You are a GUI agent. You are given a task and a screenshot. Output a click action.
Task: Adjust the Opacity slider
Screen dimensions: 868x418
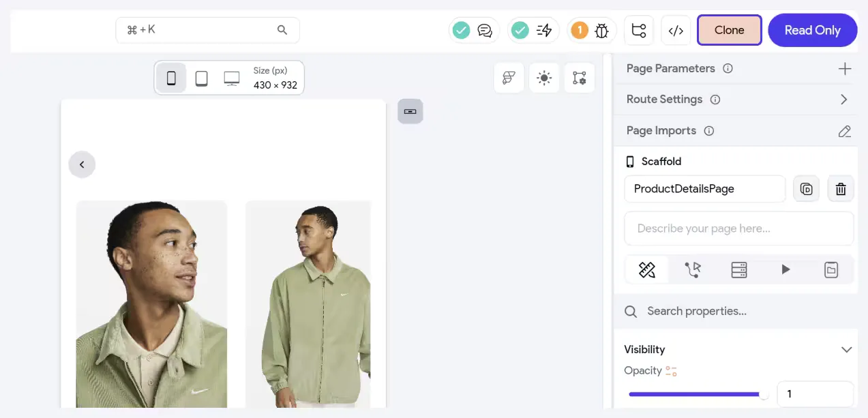[x=697, y=394]
